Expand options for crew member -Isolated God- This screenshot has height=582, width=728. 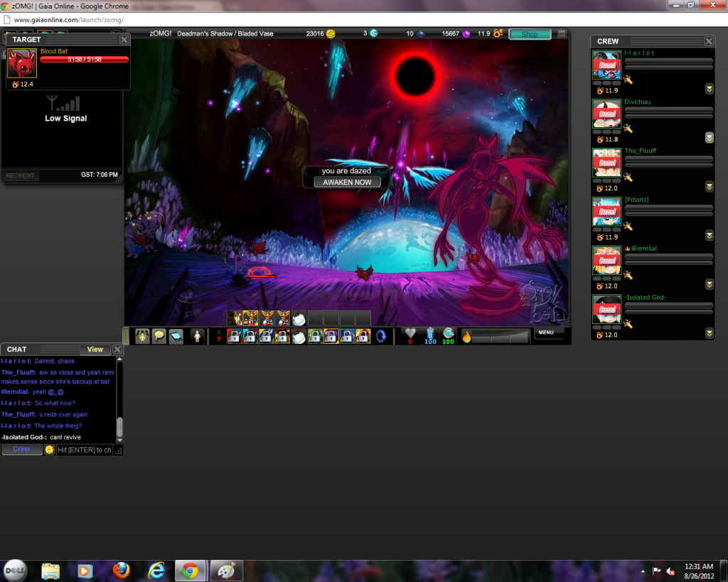click(709, 333)
